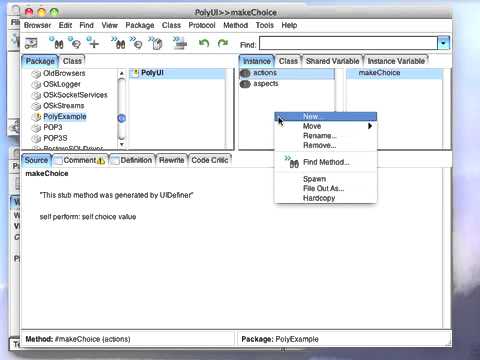The image size is (480, 360).
Task: Open the Class menu in menu bar
Action: pyautogui.click(x=171, y=25)
